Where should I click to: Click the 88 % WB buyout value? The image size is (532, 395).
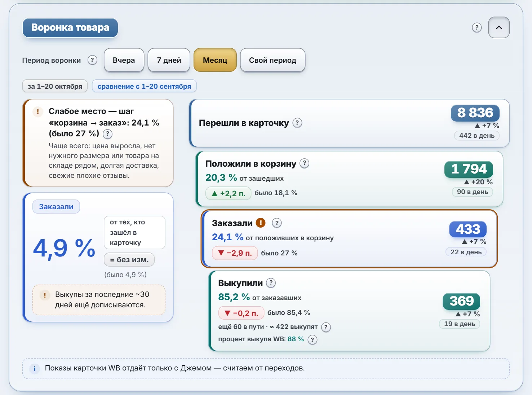[x=296, y=339]
